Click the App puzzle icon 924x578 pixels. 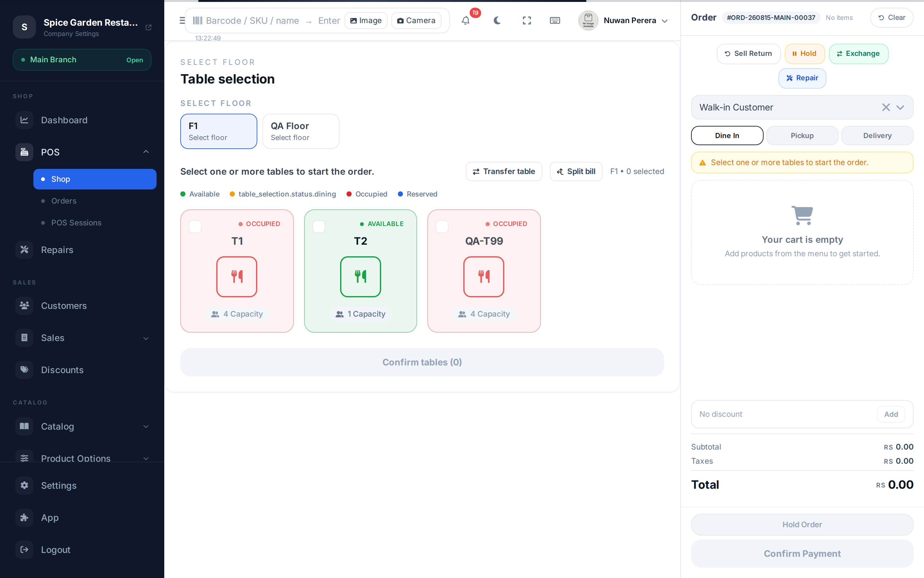point(24,517)
